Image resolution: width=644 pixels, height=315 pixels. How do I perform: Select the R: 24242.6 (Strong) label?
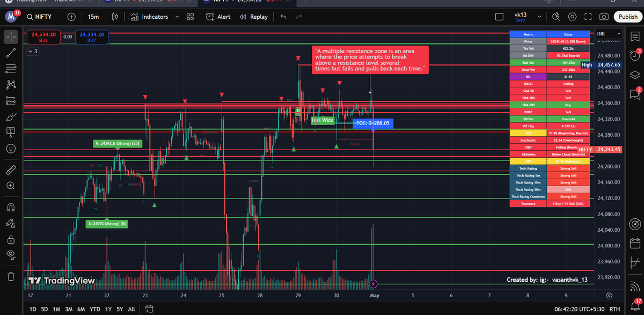coord(117,143)
